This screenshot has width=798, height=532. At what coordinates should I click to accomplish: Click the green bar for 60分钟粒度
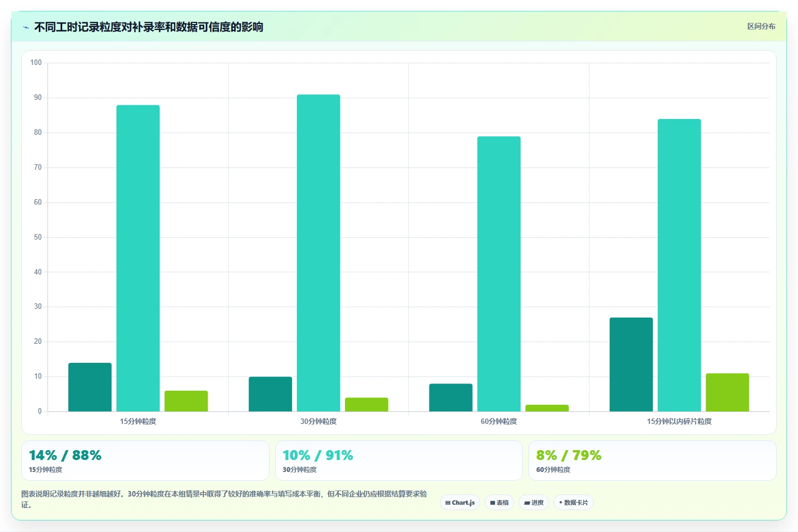click(x=547, y=408)
